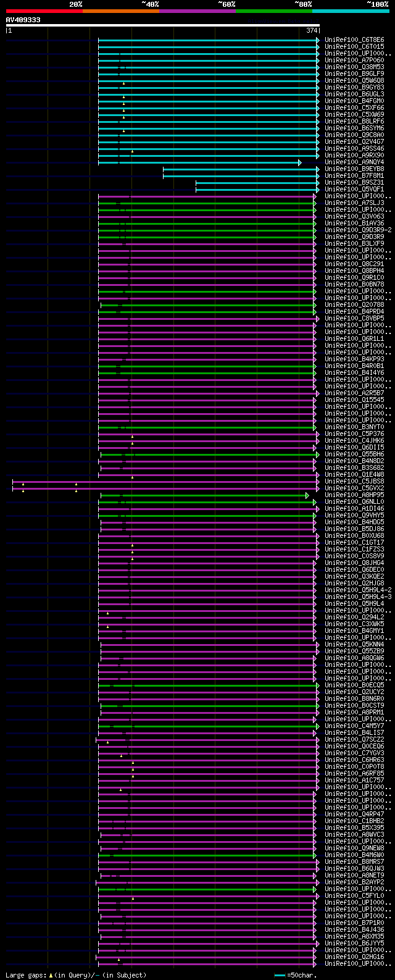
Task: Open hit UniRef100_Q38M53
Action: 354,67
